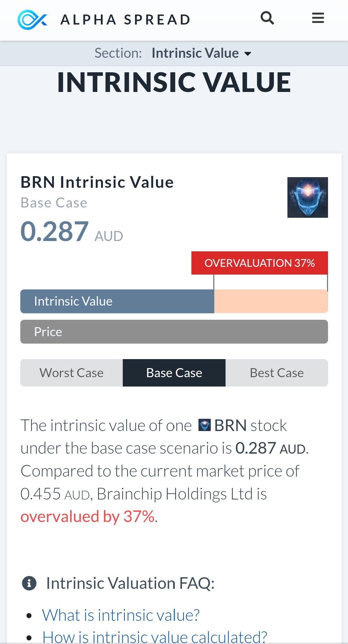
Task: Click the Brainchip logo thumbnail
Action: point(307,197)
